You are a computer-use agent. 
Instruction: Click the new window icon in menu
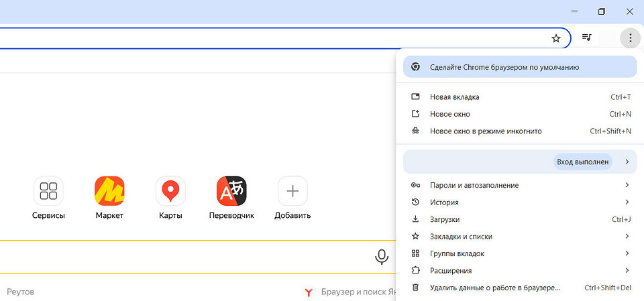415,114
